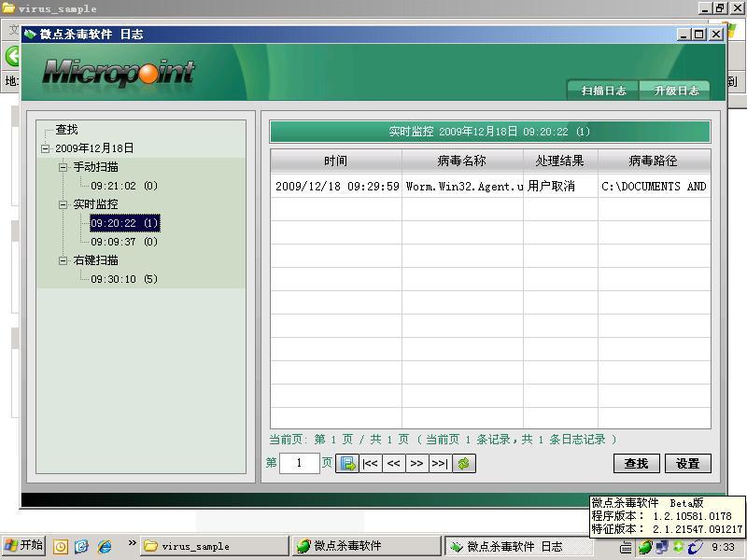This screenshot has height=560, width=747.
Task: Switch to virus_sample taskbar window
Action: point(215,546)
